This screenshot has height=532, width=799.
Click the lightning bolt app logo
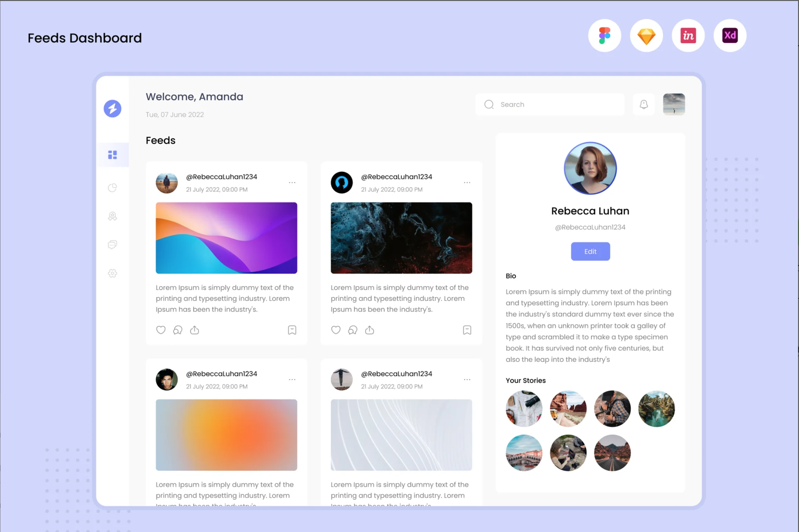pyautogui.click(x=112, y=109)
